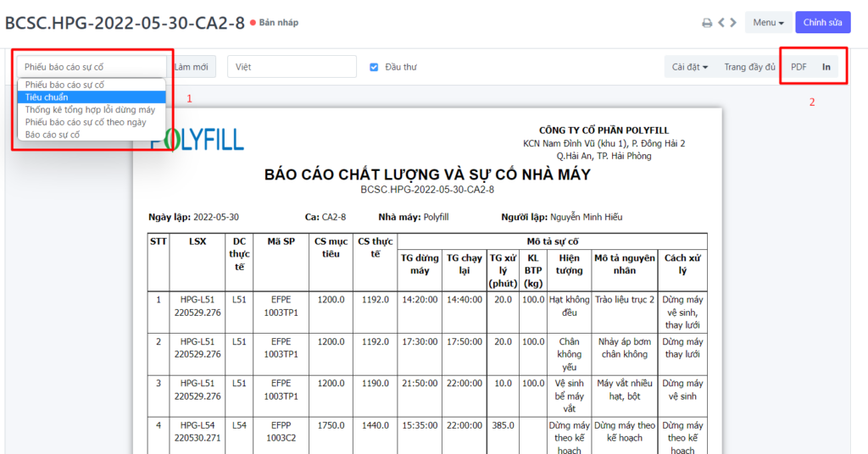Screen dimensions: 868x454
Task: Open Trang đầy đủ full page view
Action: click(749, 67)
